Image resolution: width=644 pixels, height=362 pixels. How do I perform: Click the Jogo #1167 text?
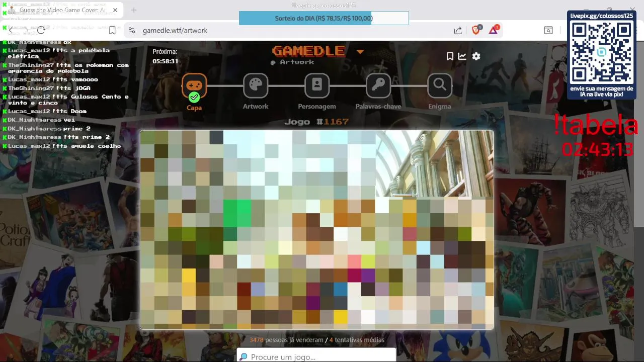click(x=316, y=122)
